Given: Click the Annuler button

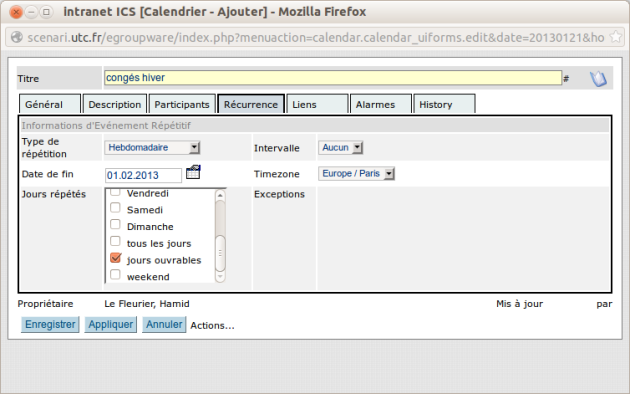Looking at the screenshot, I should coord(164,325).
